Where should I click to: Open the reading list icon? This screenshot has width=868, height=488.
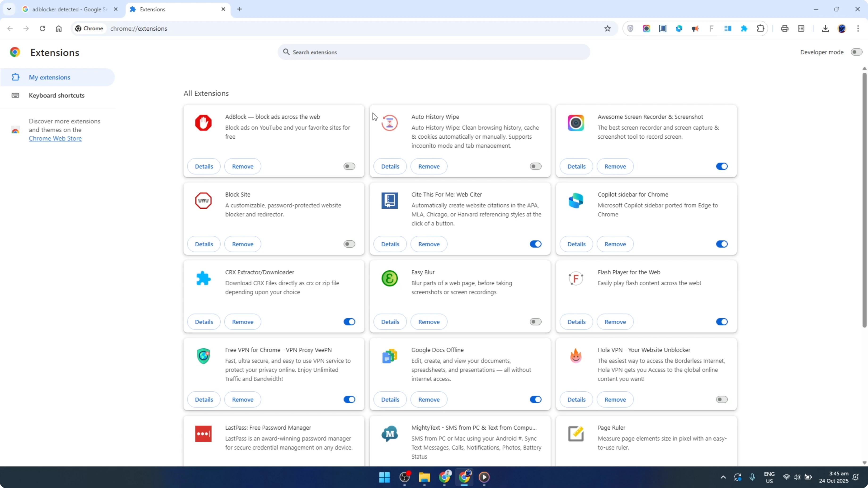[x=801, y=28]
